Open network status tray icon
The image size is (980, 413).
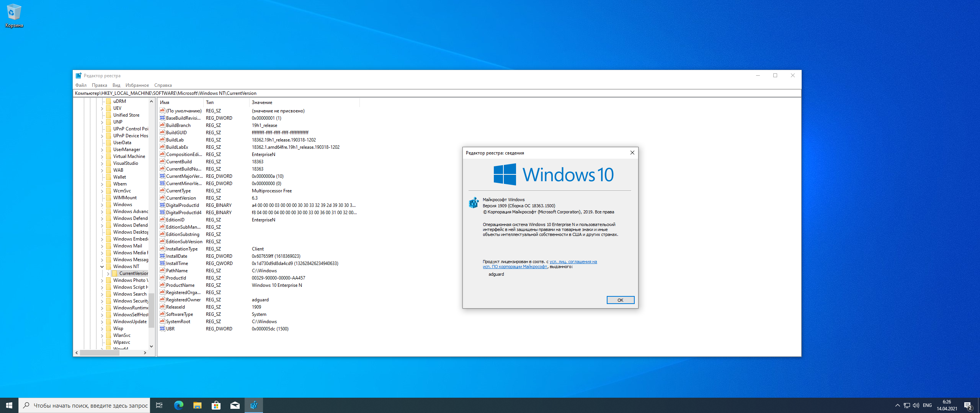(x=907, y=405)
